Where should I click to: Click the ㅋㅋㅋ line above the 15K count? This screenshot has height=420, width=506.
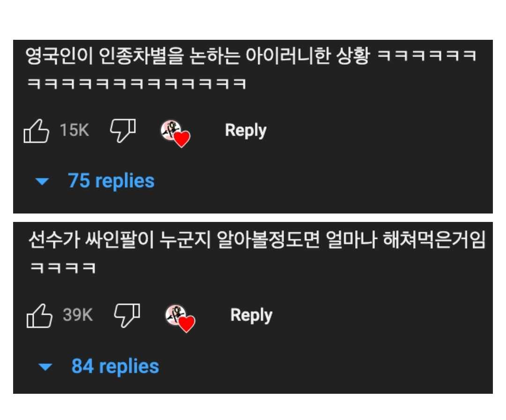[x=137, y=84]
